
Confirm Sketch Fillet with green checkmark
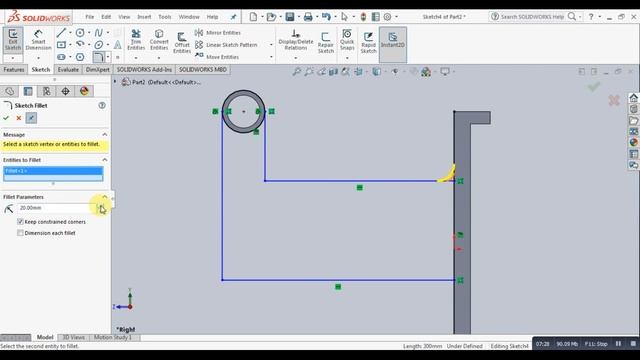[x=6, y=118]
